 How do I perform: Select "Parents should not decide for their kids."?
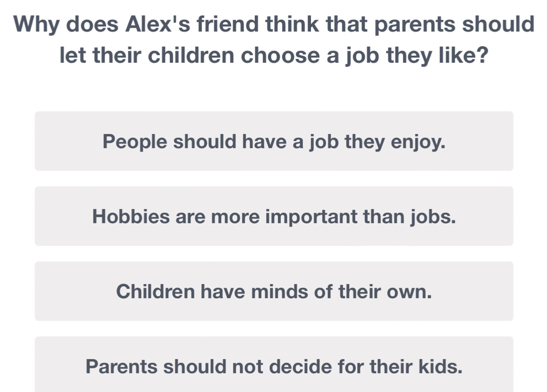[273, 366]
